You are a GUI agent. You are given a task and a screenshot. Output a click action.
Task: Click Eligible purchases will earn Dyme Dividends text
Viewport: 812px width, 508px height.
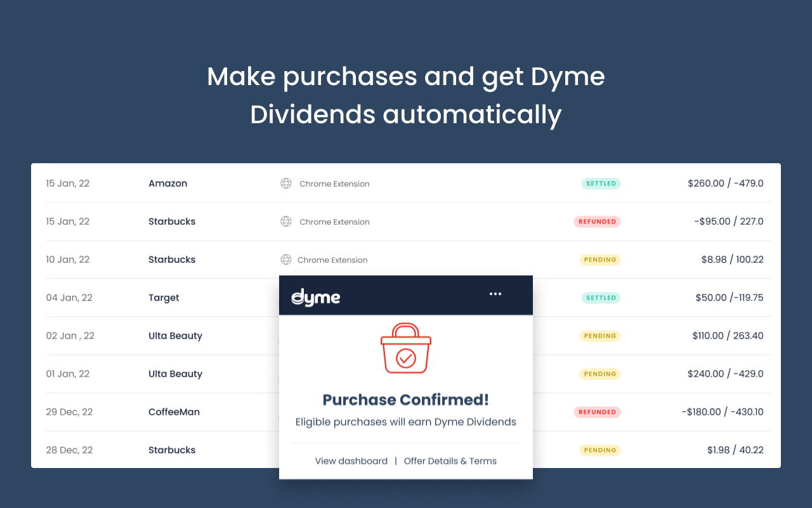tap(406, 422)
